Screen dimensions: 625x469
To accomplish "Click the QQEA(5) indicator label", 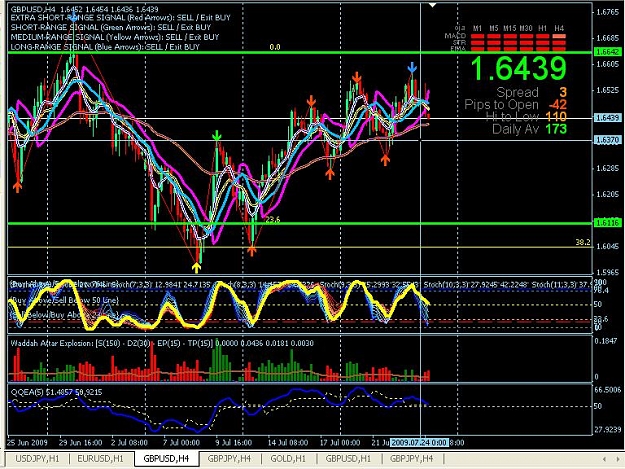I will coord(56,392).
